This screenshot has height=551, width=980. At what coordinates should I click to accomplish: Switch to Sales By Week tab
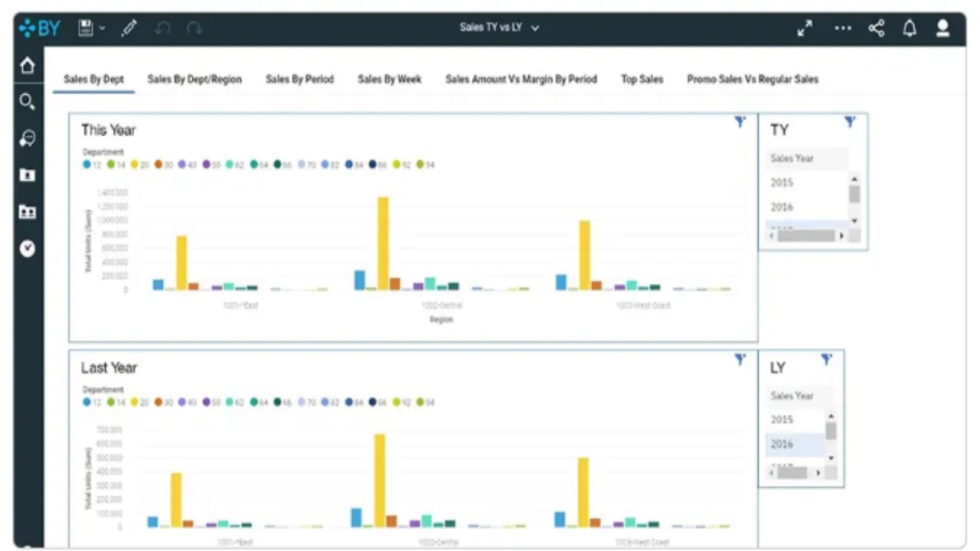pyautogui.click(x=389, y=79)
